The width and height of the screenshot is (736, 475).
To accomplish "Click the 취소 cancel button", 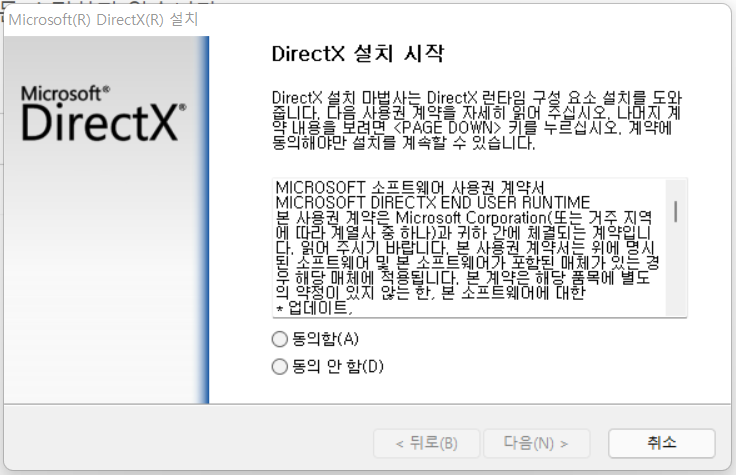I will tap(661, 443).
